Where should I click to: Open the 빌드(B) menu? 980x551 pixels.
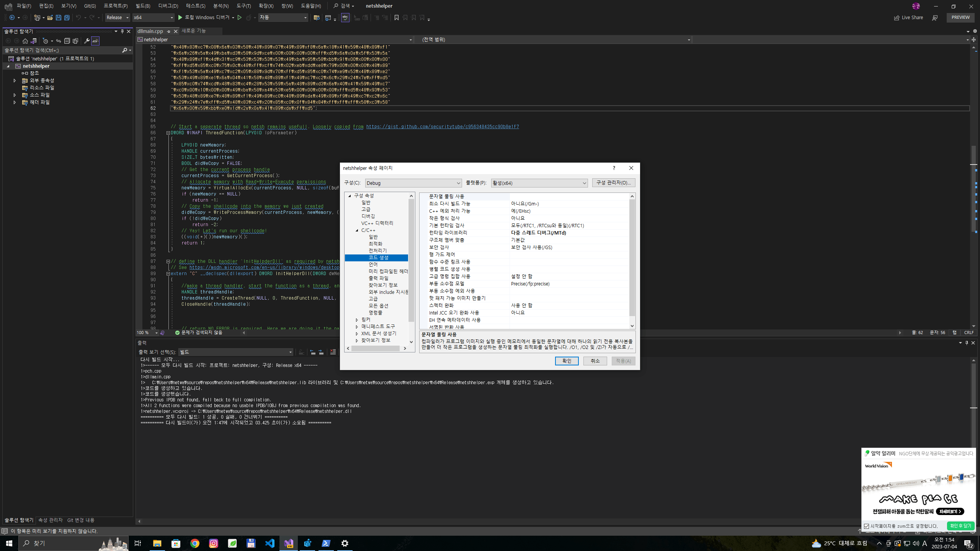143,6
